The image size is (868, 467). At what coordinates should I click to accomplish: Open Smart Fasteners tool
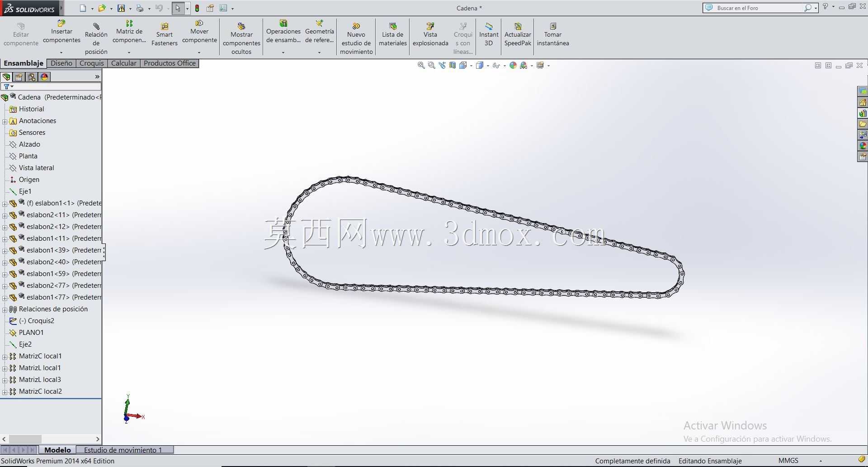165,34
